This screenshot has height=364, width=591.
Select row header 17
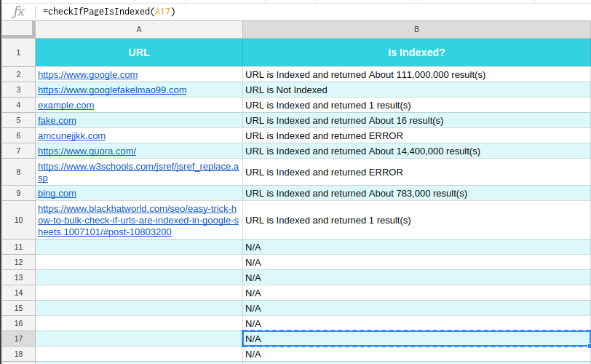point(18,339)
